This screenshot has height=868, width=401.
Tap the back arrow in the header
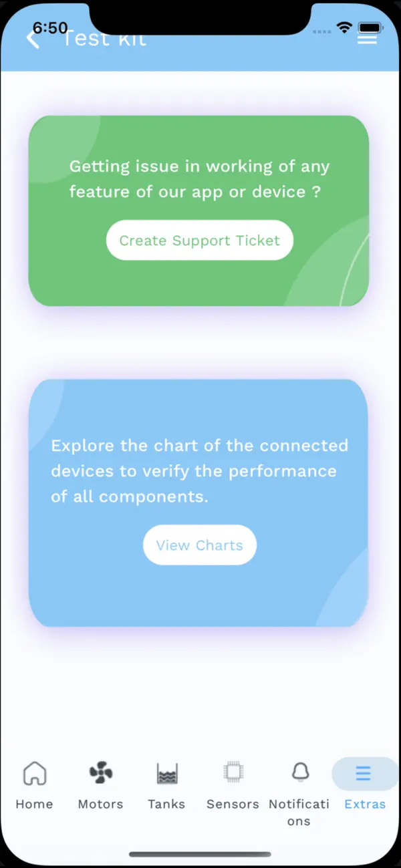[x=32, y=38]
